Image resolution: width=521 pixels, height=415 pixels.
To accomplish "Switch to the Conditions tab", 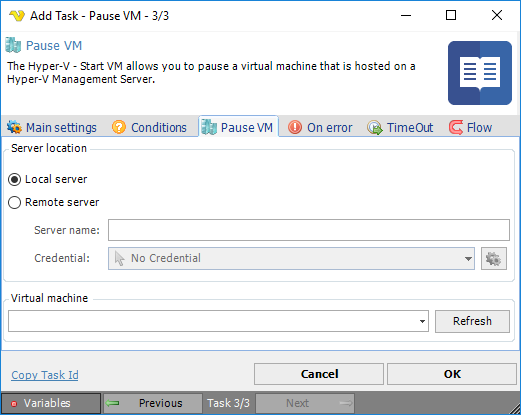I will [149, 128].
